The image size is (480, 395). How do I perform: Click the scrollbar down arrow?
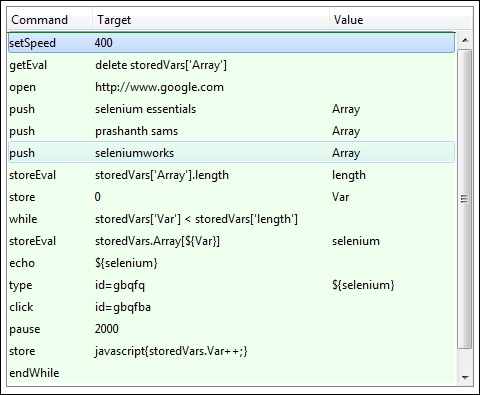coord(465,378)
